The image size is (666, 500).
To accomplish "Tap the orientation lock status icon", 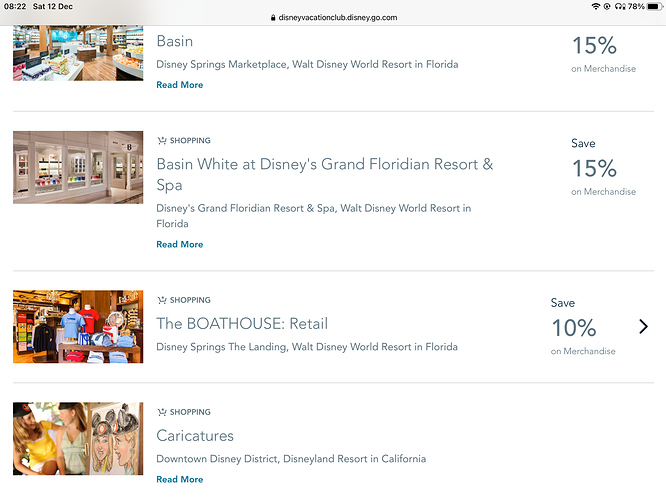I will click(x=607, y=6).
